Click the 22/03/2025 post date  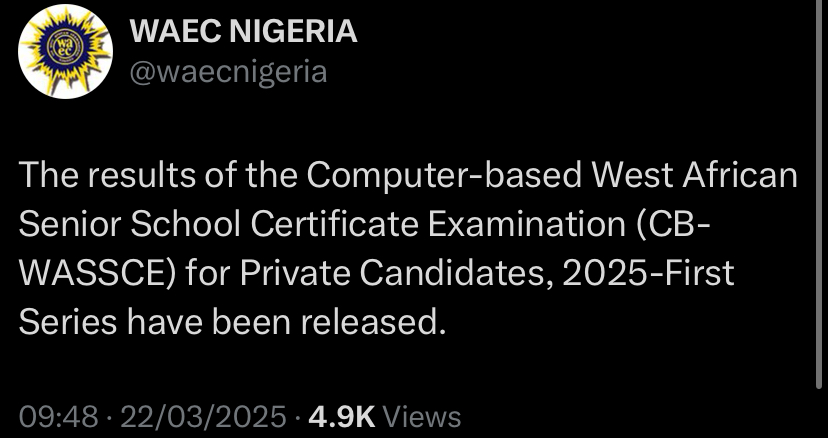coord(203,416)
